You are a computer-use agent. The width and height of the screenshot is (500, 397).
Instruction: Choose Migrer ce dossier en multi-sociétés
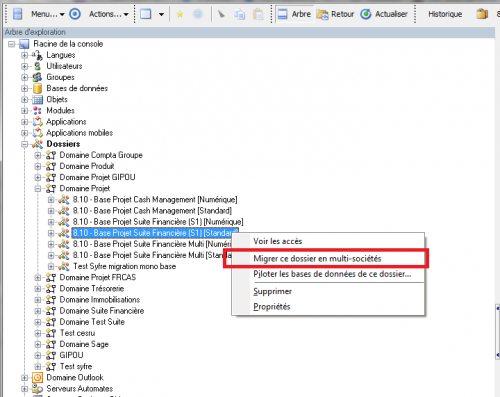point(317,258)
